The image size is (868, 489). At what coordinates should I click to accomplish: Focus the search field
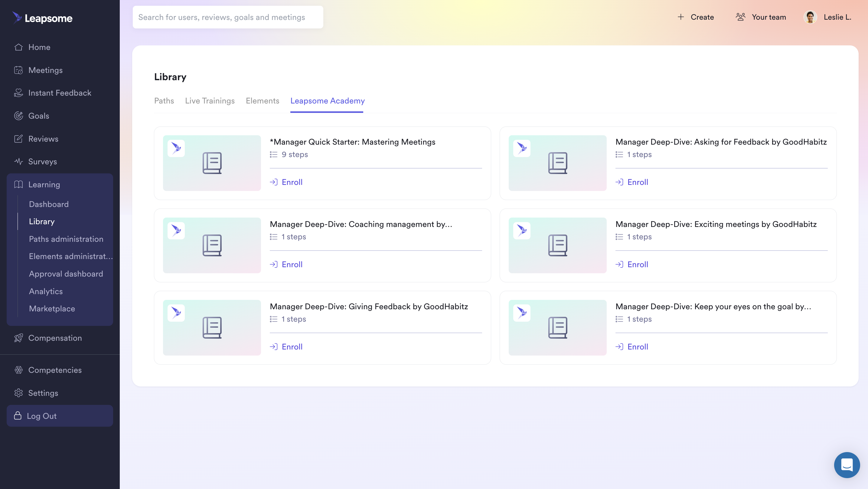(x=228, y=17)
